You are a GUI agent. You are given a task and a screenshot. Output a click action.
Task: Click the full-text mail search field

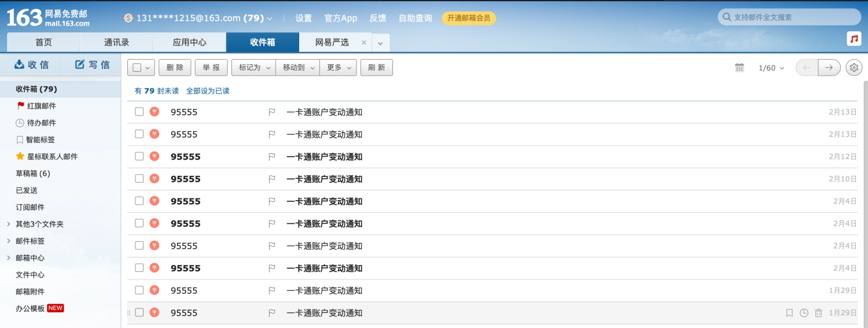(789, 17)
